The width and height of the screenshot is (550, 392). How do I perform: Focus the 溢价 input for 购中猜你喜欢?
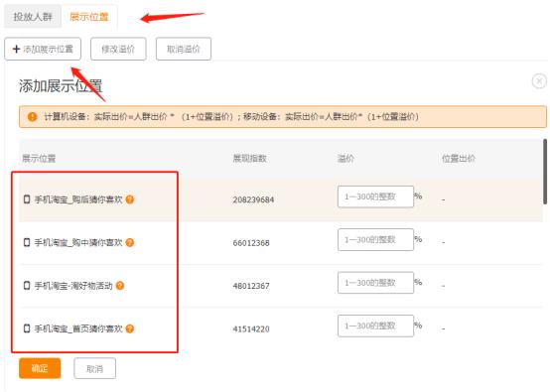coord(375,240)
